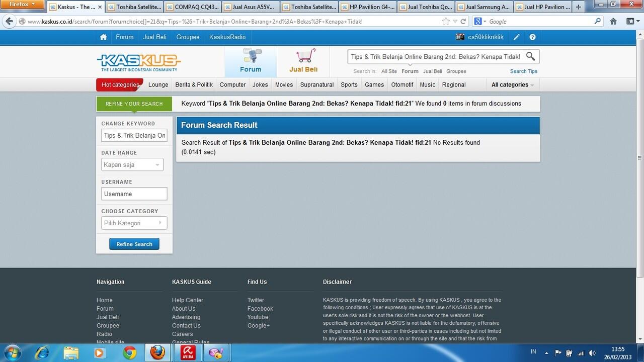Viewport: 644px width, 362px height.
Task: Open the cs50kliknklik username link
Action: (486, 37)
